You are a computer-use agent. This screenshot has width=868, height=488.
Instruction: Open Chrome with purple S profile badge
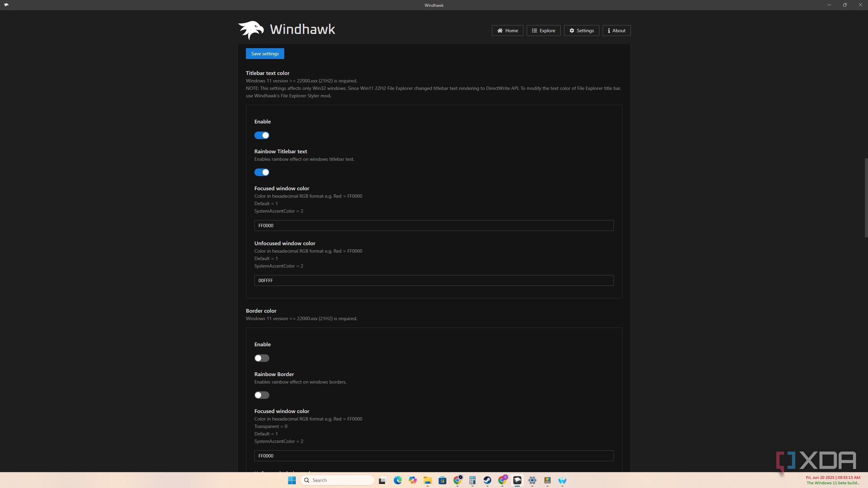(502, 480)
